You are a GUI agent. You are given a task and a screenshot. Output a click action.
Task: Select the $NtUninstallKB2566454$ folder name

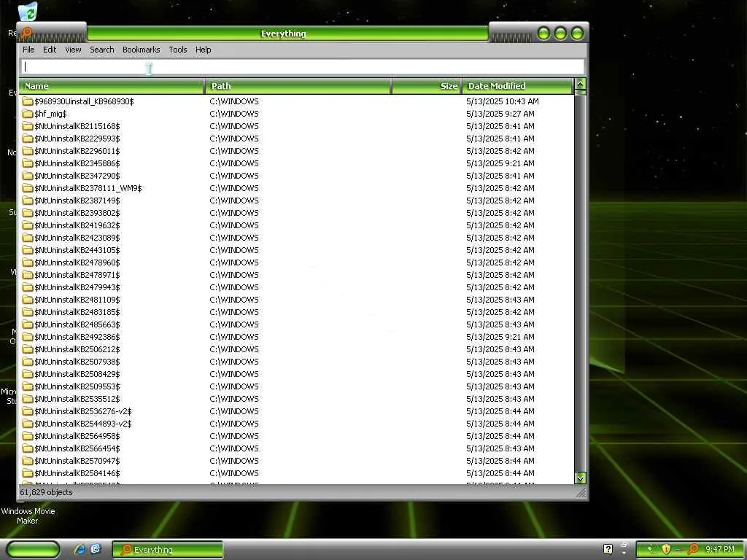(x=77, y=448)
